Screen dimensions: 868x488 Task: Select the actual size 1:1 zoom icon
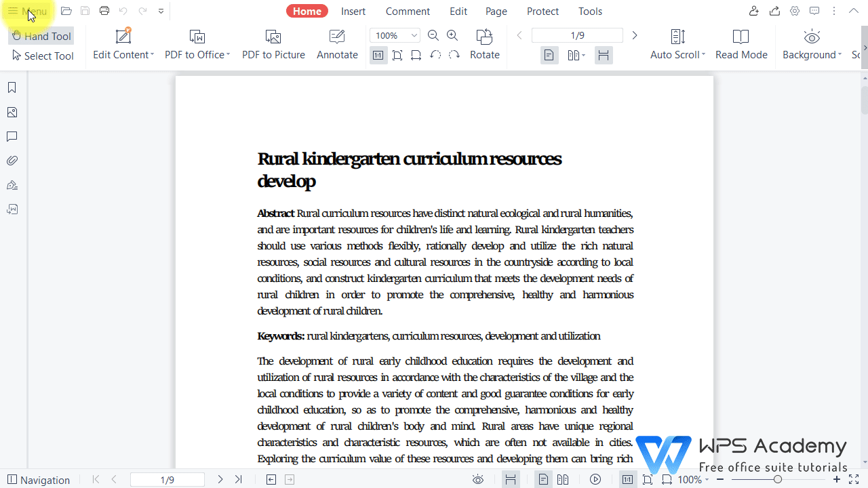(x=378, y=55)
